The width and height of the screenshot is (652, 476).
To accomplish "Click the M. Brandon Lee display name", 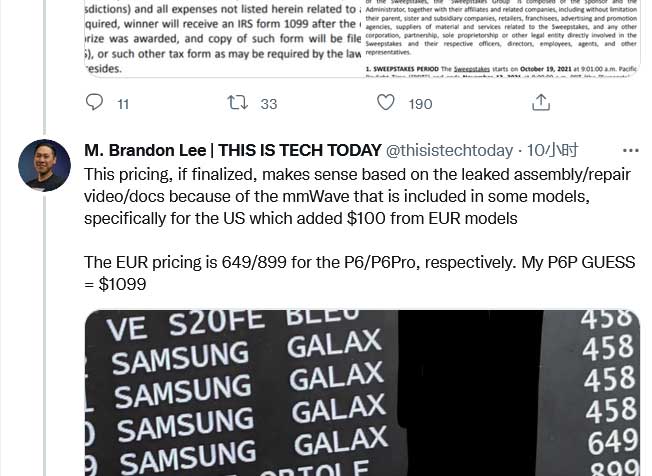I will [x=232, y=150].
